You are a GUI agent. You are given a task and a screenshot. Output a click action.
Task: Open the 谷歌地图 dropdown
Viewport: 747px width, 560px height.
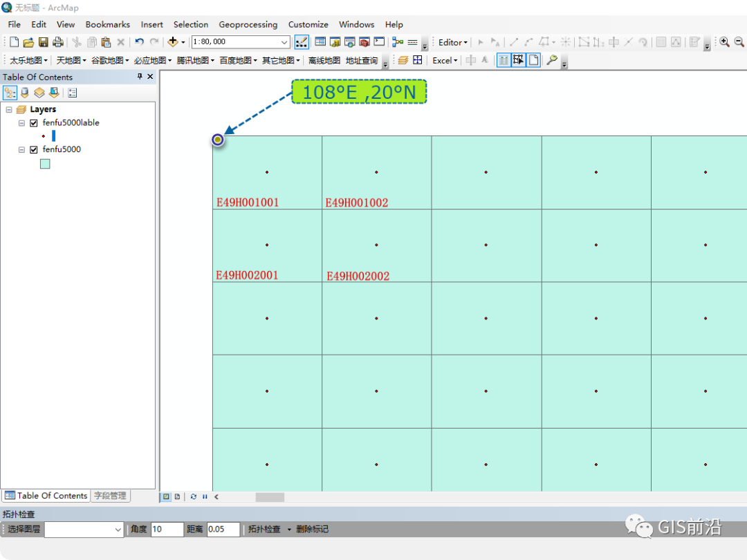coord(110,60)
